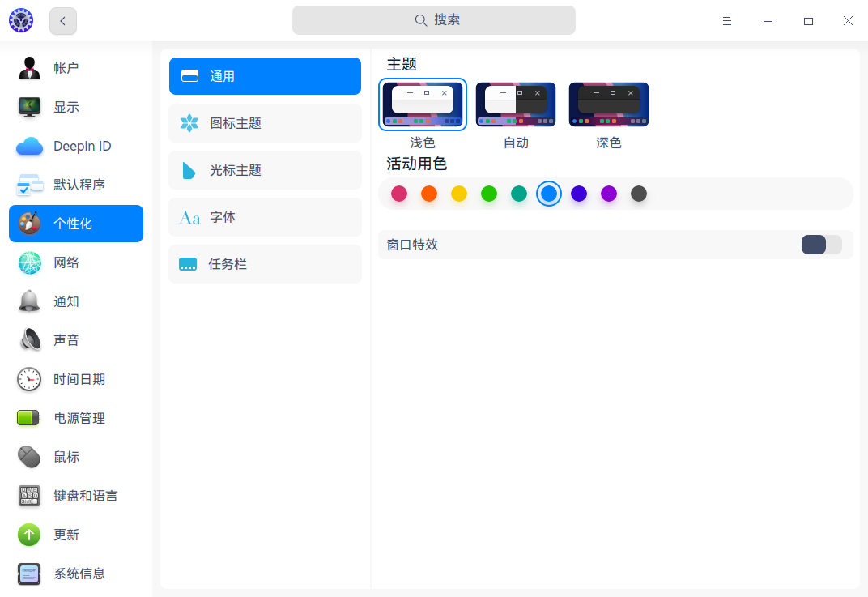The width and height of the screenshot is (868, 597).
Task: Toggle the 窗口特效 window effects switch
Action: [820, 244]
